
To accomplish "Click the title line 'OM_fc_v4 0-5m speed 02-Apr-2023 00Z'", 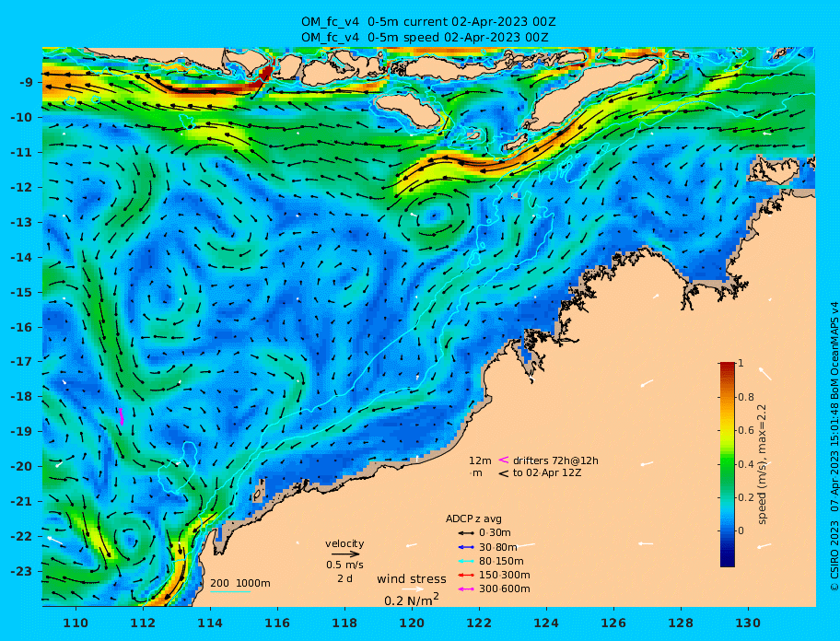I will [425, 38].
